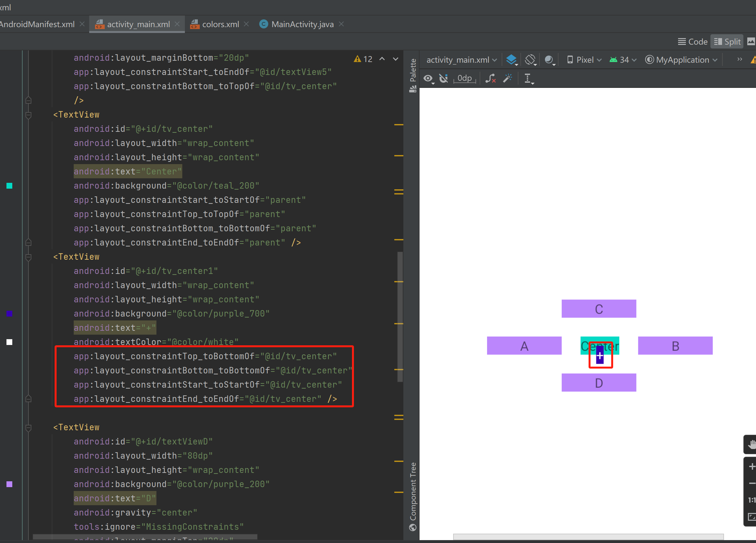Open the Pixel device dropdown

[x=584, y=60]
